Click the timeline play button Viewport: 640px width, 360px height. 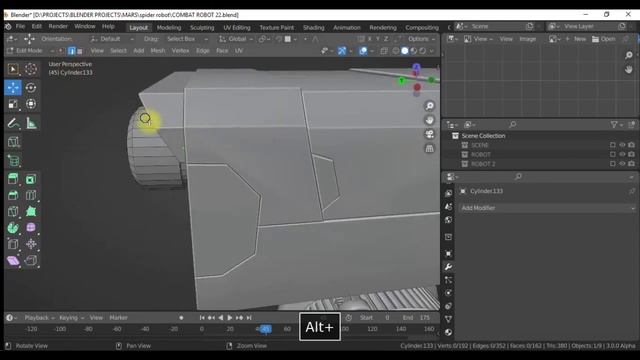[230, 318]
